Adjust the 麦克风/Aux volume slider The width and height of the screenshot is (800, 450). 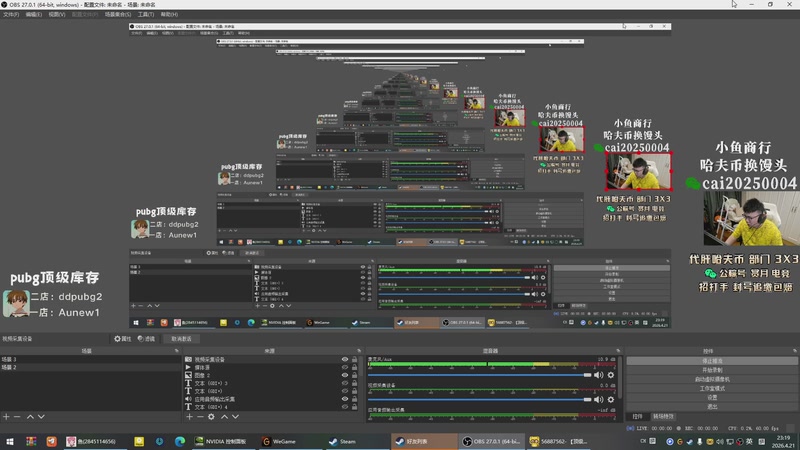(x=480, y=375)
